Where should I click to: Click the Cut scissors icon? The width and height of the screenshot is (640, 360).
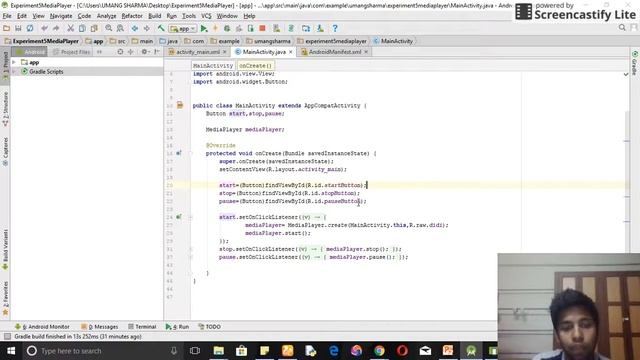click(x=71, y=28)
